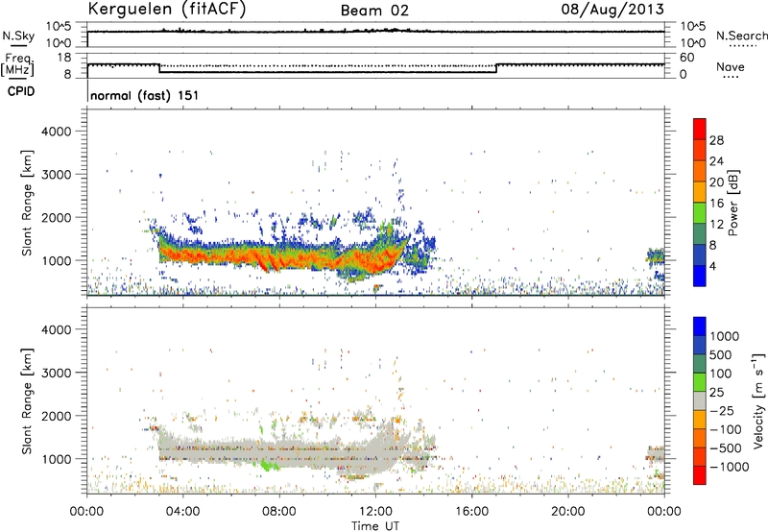The image size is (768, 532).
Task: Click the right-side Nave axis label '60'
Action: [686, 58]
